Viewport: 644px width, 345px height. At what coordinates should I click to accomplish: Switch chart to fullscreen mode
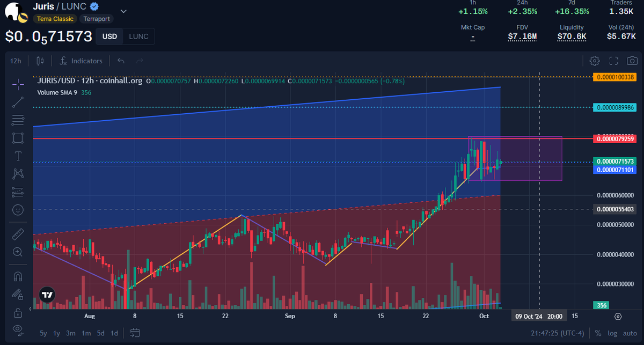pos(614,61)
